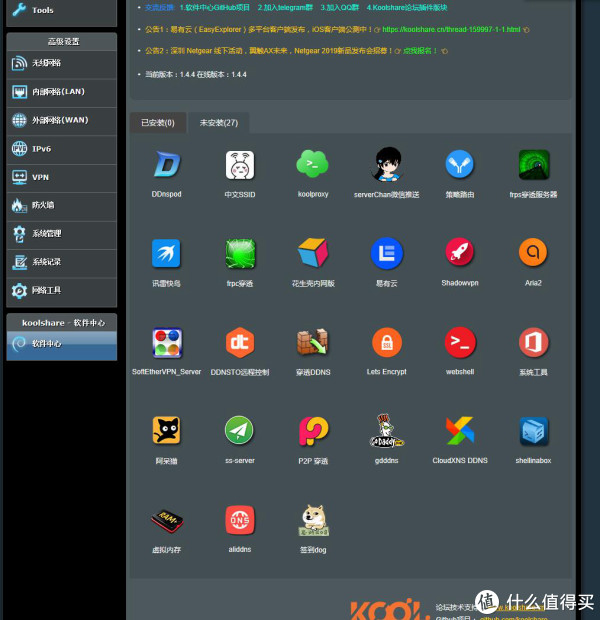The image size is (600, 620).
Task: Follow the 4.Koolshare论坛插件板块 link
Action: tap(407, 8)
